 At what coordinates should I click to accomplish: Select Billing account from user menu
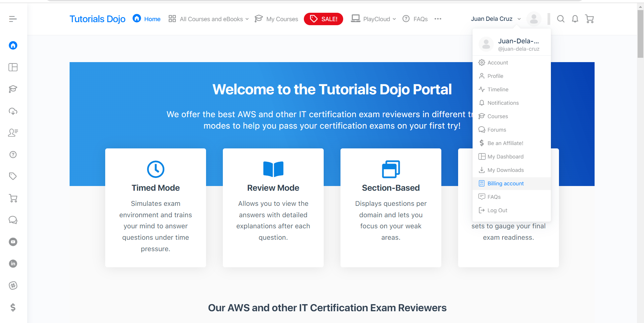505,184
